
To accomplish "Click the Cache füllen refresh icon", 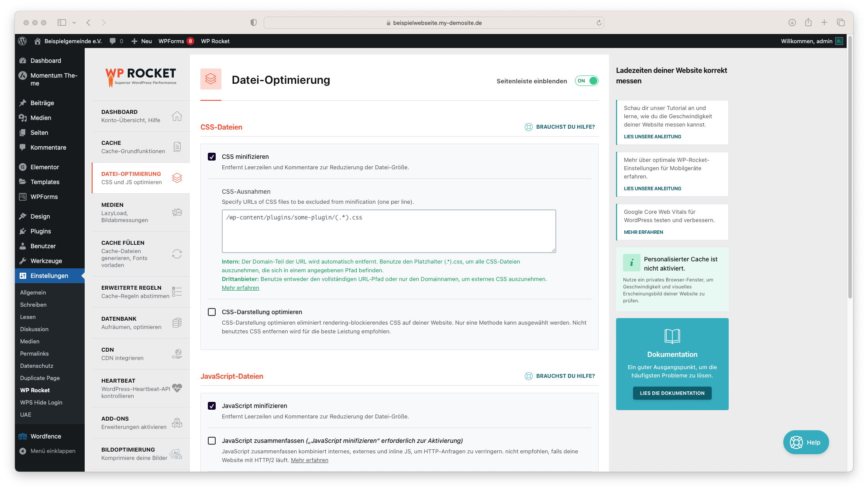I will point(177,254).
